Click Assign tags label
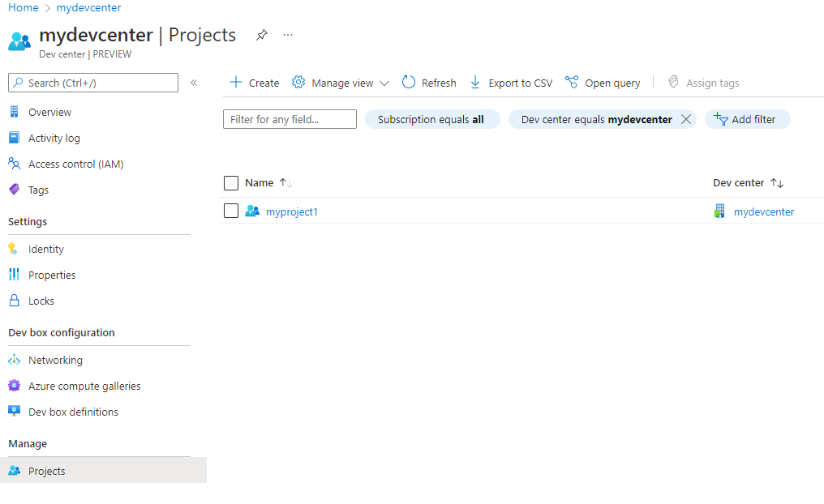This screenshot has width=824, height=504. point(713,83)
